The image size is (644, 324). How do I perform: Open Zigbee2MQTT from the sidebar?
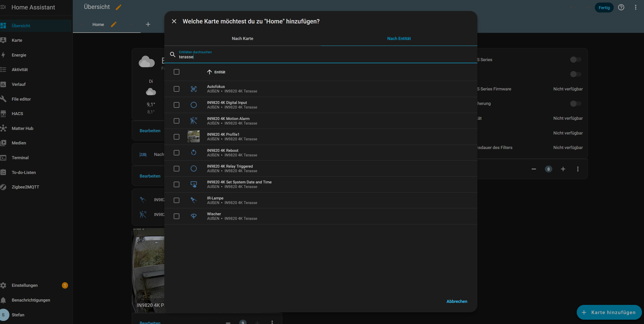click(25, 187)
